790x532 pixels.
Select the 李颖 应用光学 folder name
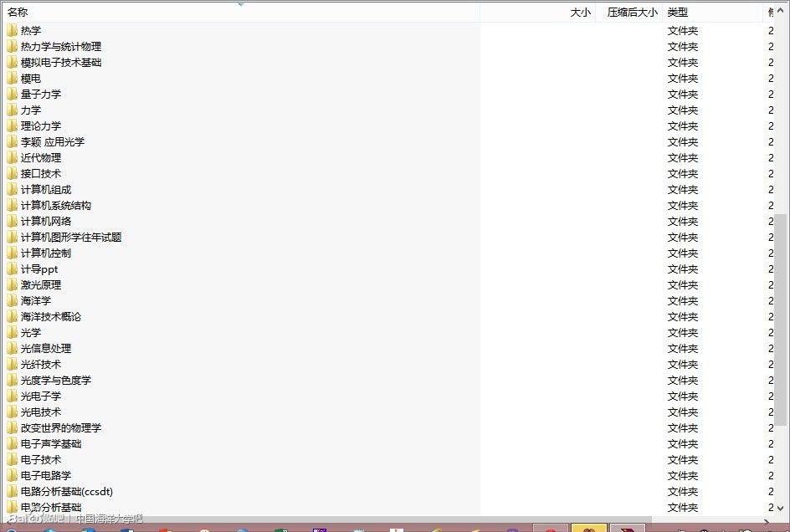[53, 141]
